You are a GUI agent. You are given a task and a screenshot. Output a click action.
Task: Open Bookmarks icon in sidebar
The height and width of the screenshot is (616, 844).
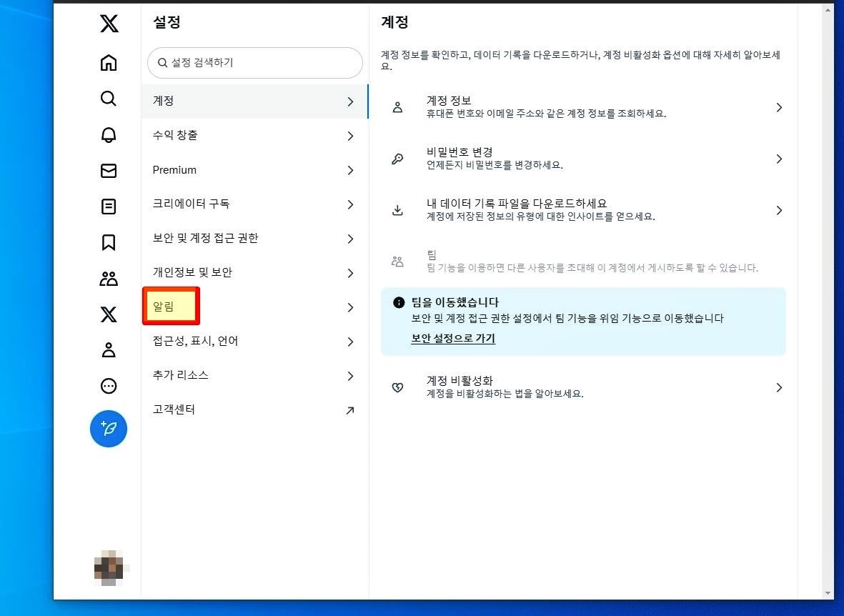109,242
